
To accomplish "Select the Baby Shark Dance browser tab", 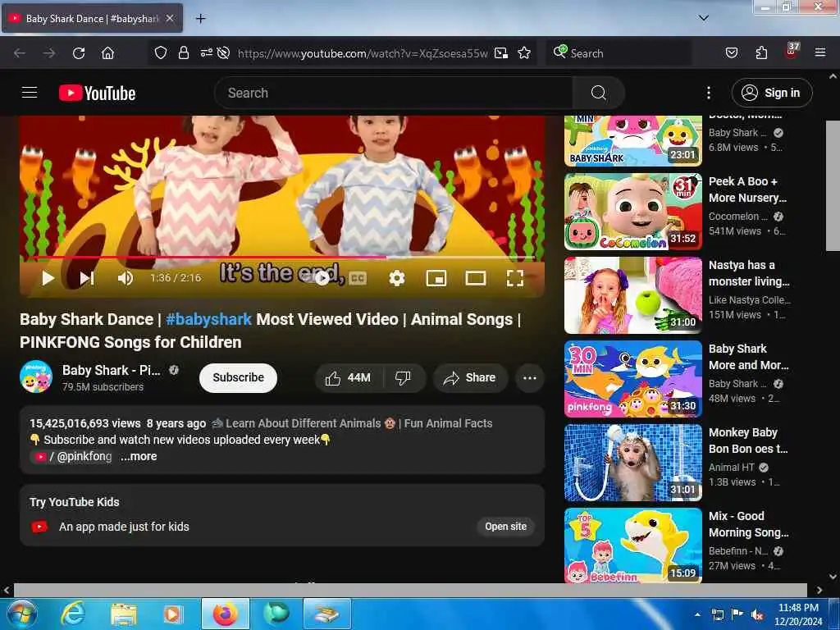I will point(93,18).
